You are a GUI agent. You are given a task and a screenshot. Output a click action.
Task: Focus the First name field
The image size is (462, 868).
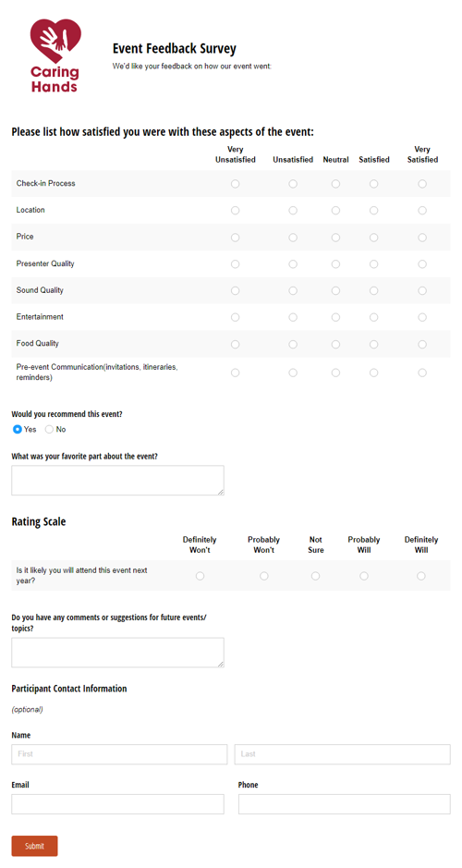click(x=119, y=754)
